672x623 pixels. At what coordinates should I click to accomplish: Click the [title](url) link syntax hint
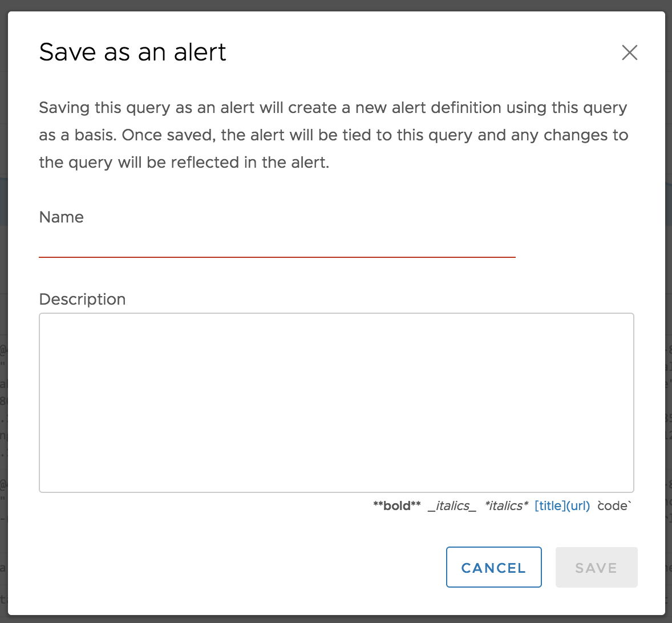click(562, 506)
